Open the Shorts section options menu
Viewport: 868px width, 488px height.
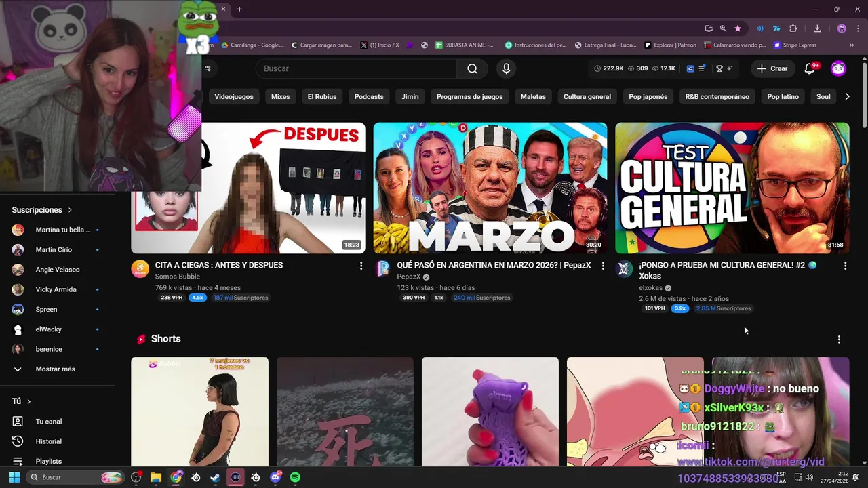[839, 339]
